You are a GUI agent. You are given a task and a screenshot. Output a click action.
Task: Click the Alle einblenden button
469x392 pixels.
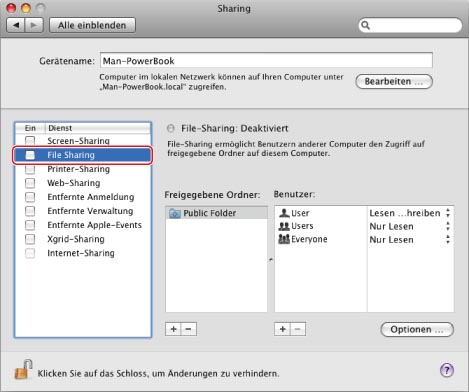[x=92, y=25]
